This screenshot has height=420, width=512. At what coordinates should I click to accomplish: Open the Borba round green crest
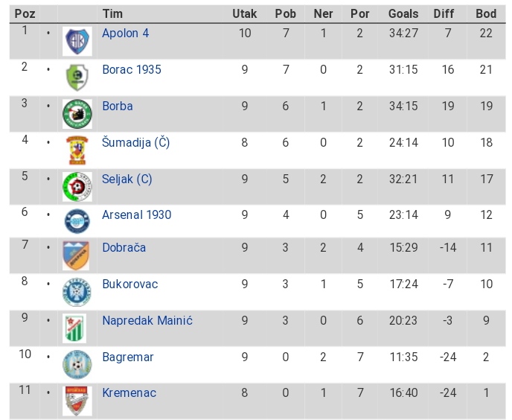click(x=77, y=114)
